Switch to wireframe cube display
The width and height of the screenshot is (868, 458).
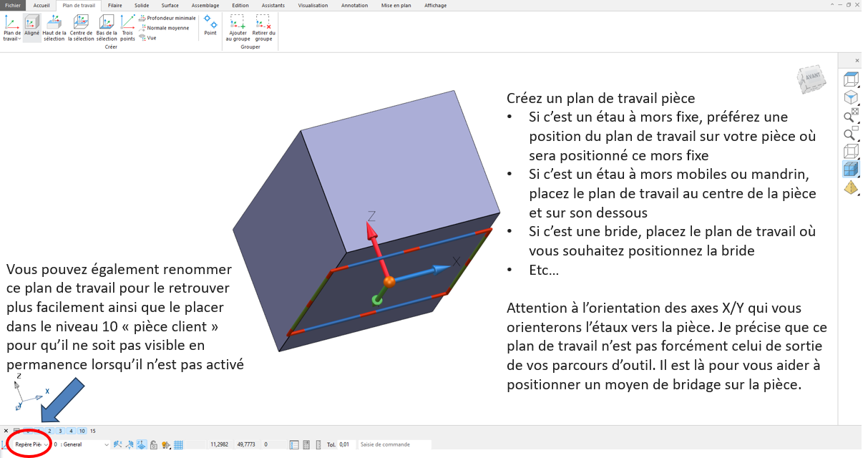(851, 152)
